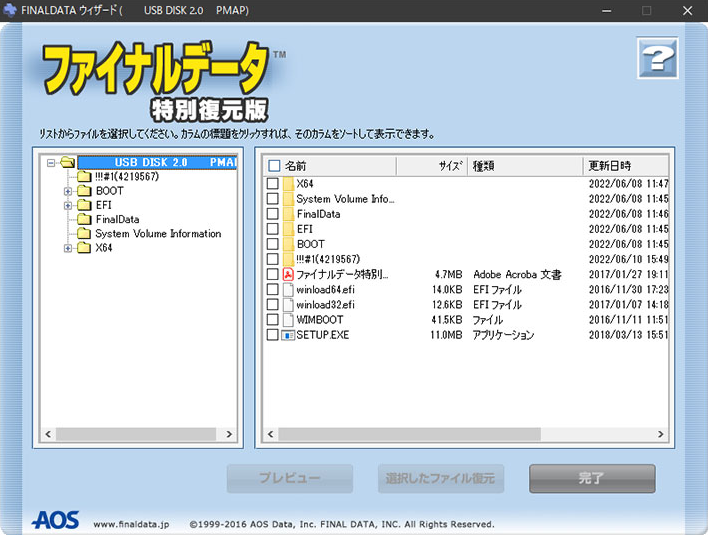Viewport: 708px width, 535px height.
Task: Collapse the USB DISK 2.0 root node
Action: 50,162
